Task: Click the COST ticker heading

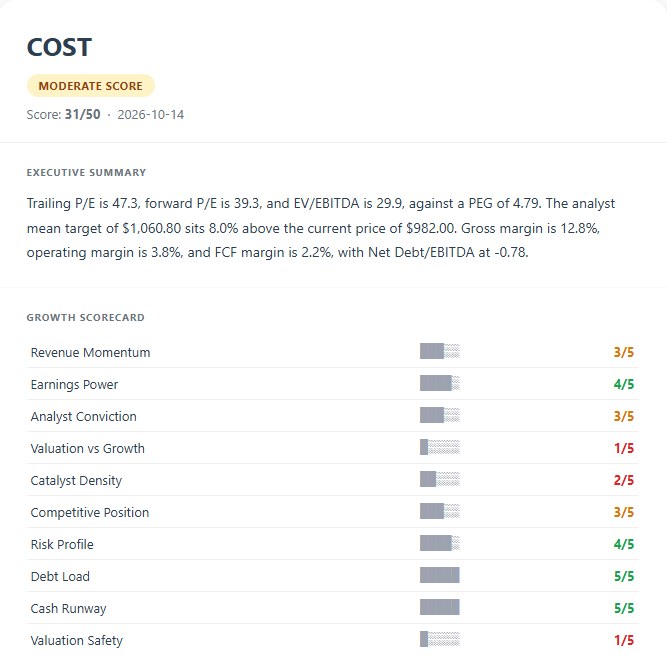Action: 59,47
